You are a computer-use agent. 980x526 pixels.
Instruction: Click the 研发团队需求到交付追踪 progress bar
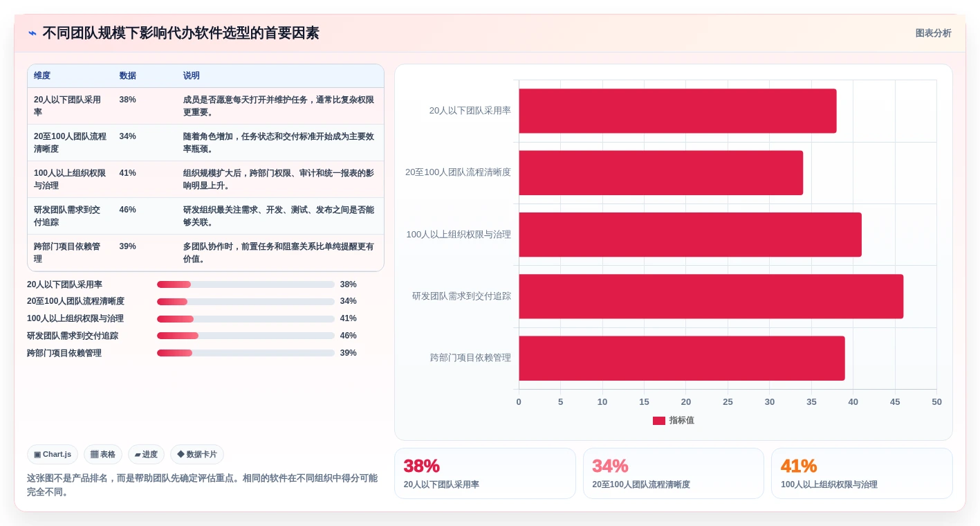246,336
